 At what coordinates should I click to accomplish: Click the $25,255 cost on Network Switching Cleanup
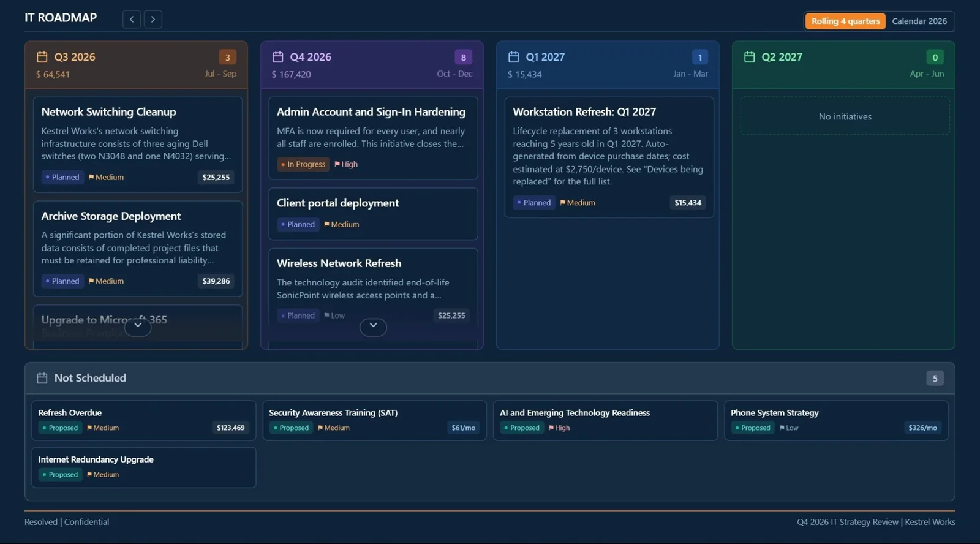[x=216, y=178]
